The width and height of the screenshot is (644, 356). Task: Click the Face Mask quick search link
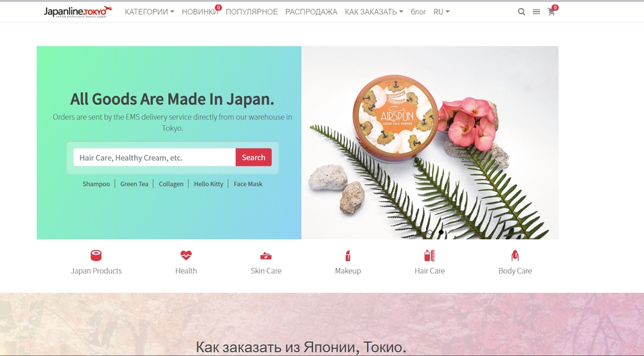[x=248, y=184]
